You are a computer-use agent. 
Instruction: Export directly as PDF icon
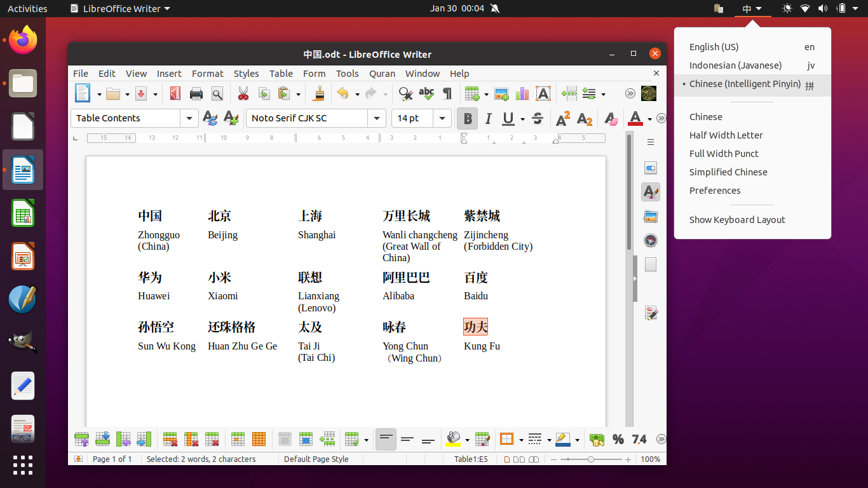(175, 94)
